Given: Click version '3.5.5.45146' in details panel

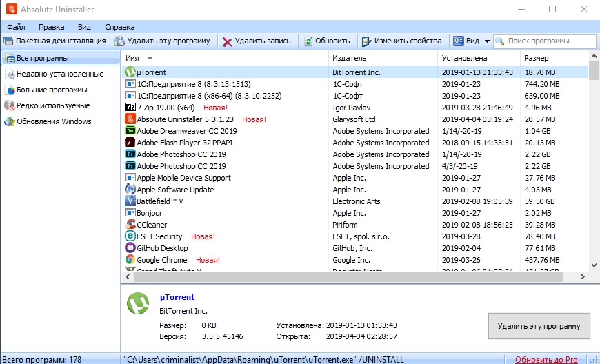Looking at the screenshot, I should tap(222, 336).
